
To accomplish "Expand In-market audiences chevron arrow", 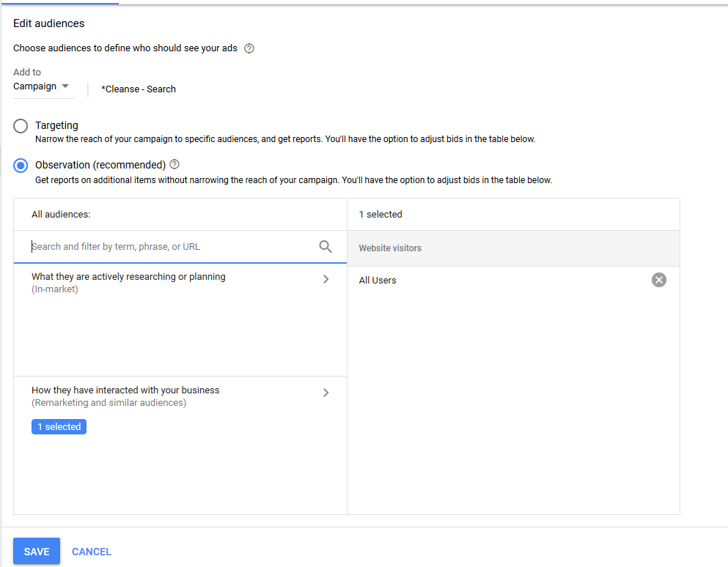I will pos(326,279).
